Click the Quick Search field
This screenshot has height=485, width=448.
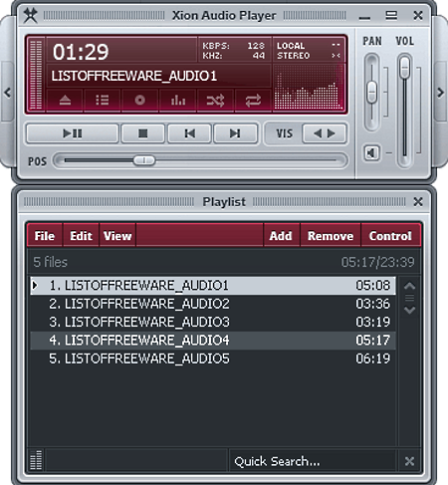[x=312, y=461]
